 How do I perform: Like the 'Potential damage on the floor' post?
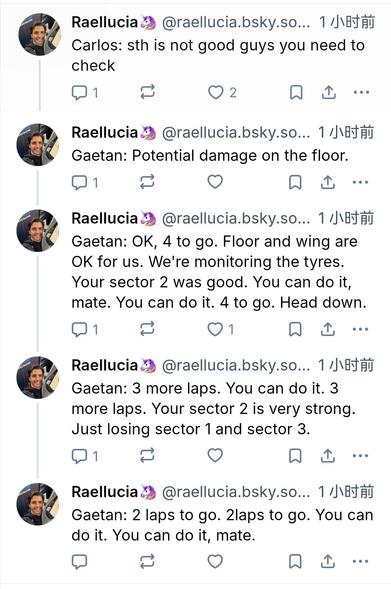tap(215, 182)
